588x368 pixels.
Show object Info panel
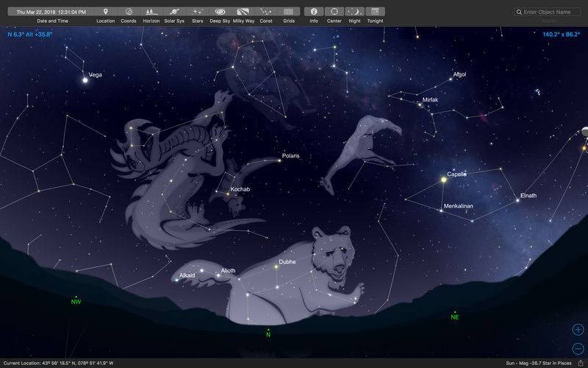pos(314,12)
